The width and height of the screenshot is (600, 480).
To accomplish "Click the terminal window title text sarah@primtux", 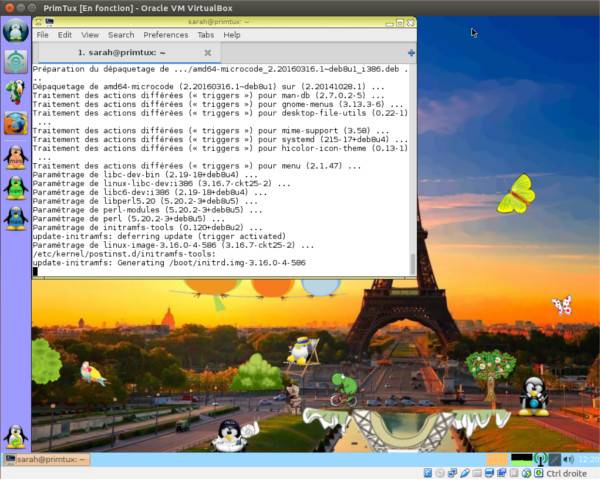I will [218, 22].
